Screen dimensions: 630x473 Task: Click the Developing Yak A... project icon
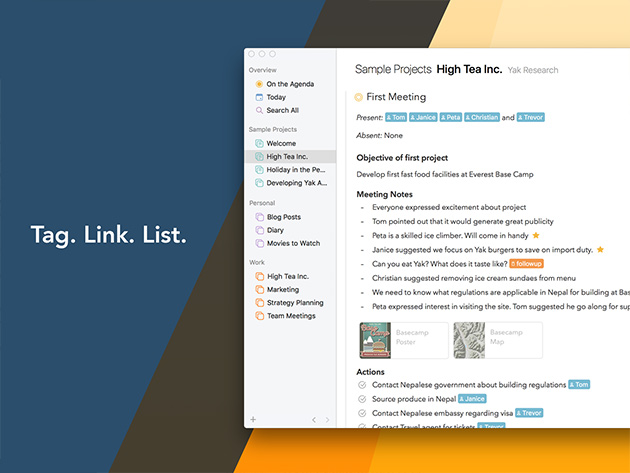pos(259,183)
